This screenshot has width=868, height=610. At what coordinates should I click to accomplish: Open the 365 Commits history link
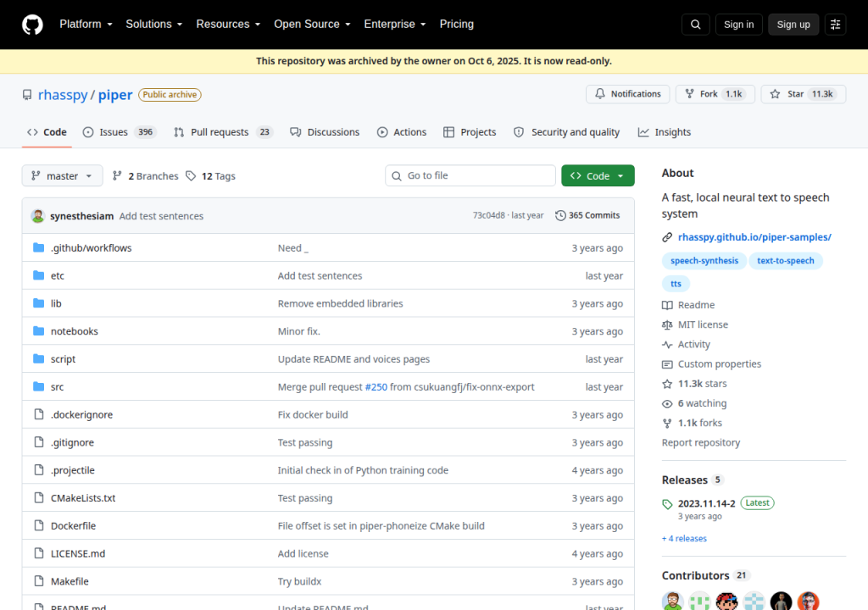[588, 215]
